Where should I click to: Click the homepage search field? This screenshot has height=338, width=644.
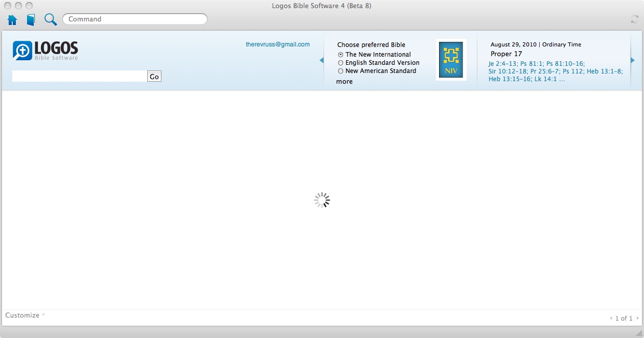(79, 76)
